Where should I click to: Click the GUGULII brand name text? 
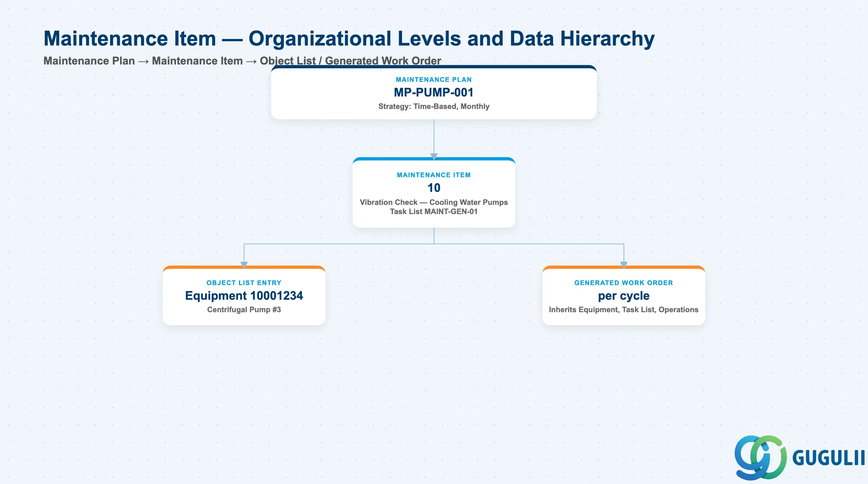(829, 458)
